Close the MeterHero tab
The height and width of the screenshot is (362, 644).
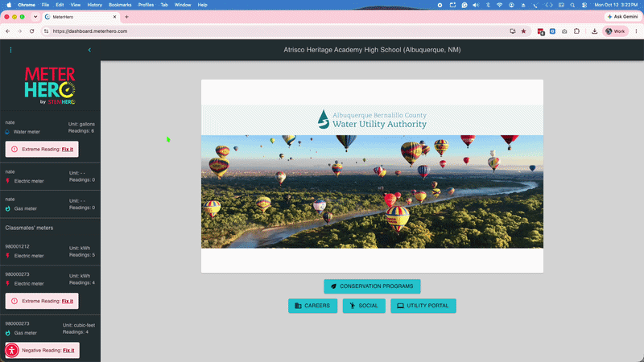click(x=114, y=17)
